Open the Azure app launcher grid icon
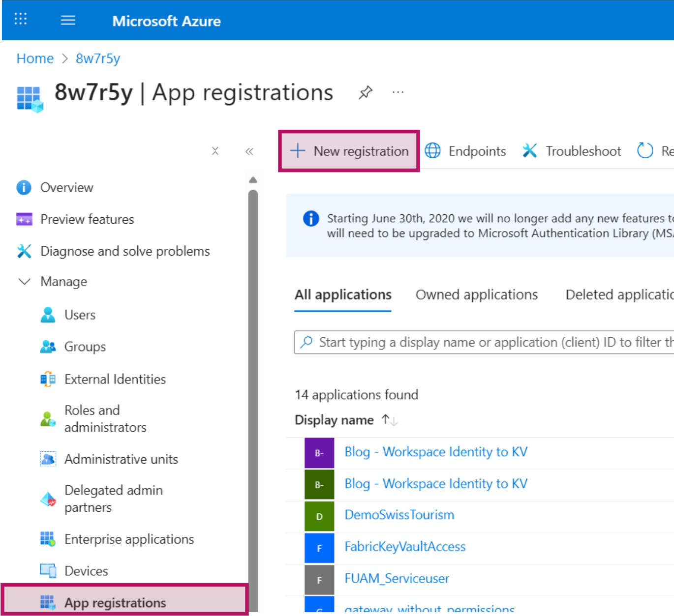 pos(21,19)
